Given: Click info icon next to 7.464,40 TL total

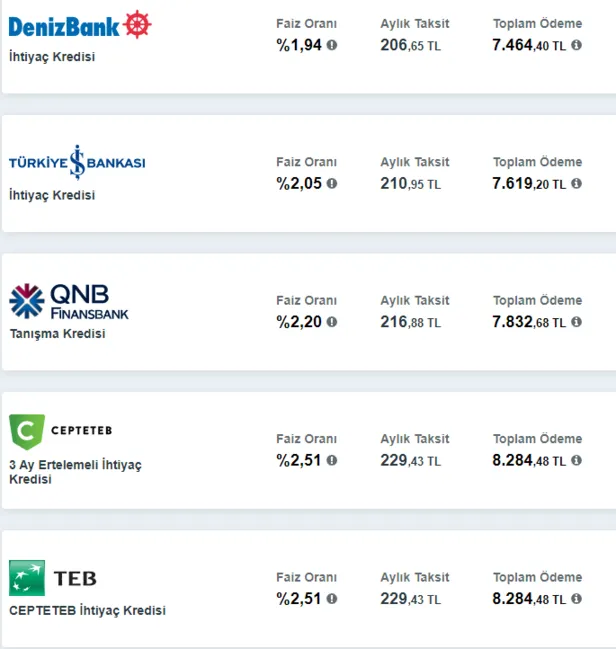Looking at the screenshot, I should [x=574, y=45].
